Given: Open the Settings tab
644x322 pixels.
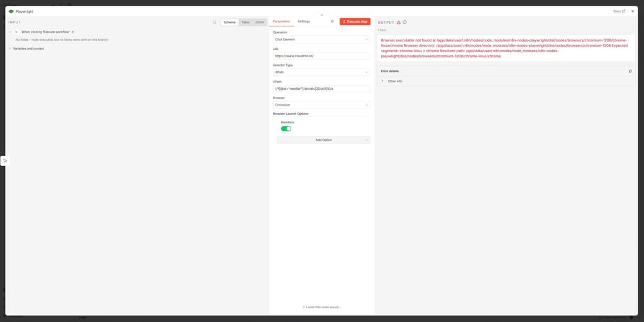Looking at the screenshot, I should point(304,21).
